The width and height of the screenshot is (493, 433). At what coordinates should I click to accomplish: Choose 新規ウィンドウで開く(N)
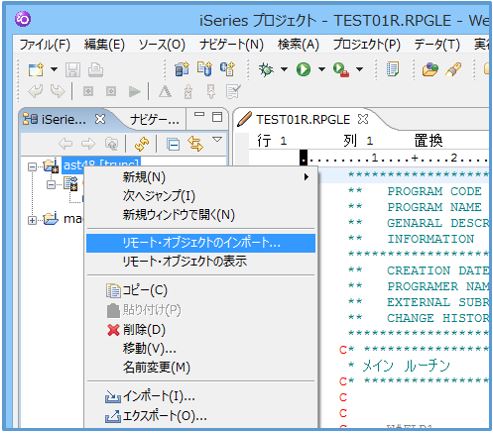[201, 215]
